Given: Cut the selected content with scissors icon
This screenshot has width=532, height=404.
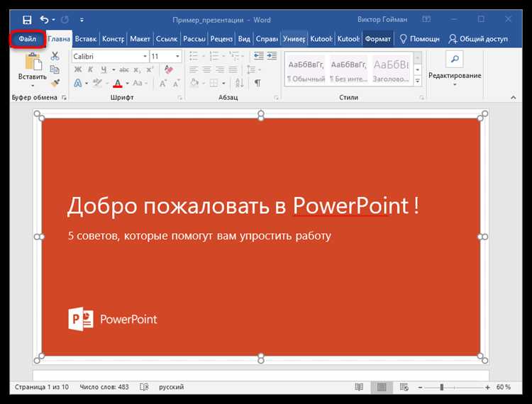Looking at the screenshot, I should coord(55,56).
